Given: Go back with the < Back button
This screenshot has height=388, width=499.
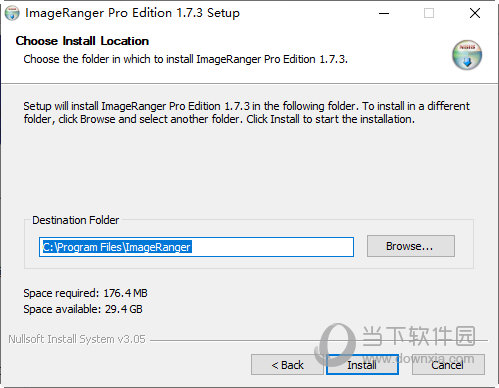Looking at the screenshot, I should [x=287, y=365].
